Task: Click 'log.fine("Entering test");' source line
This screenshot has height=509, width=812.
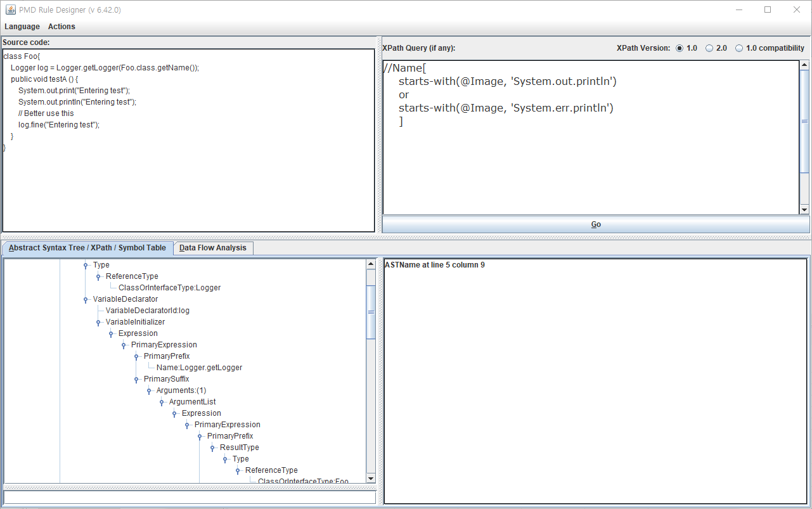Action: tap(59, 125)
